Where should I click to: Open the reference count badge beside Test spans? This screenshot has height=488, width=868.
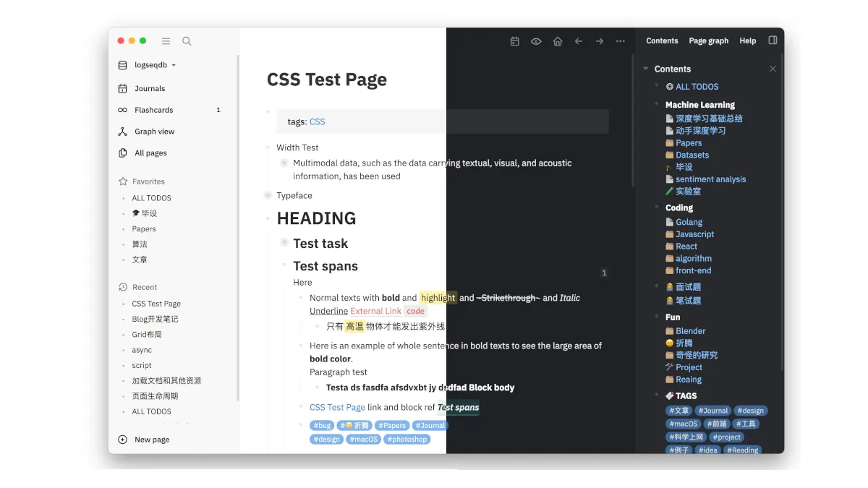coord(604,273)
